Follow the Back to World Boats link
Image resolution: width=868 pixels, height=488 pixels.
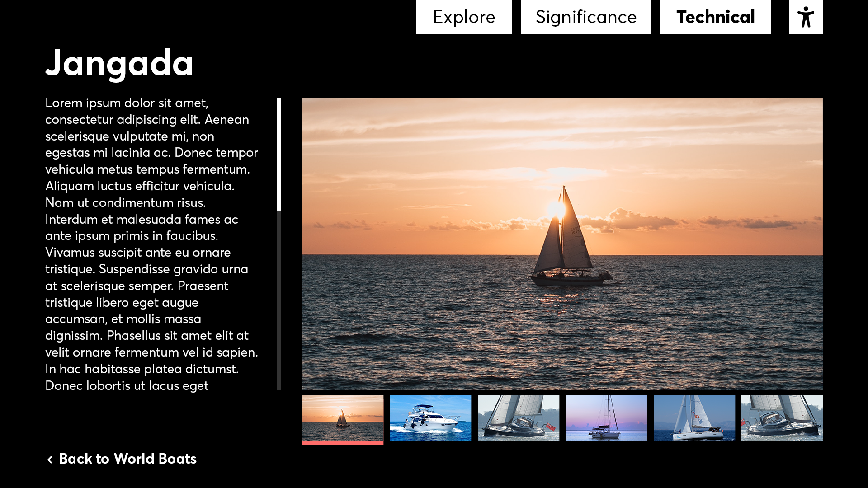[127, 459]
